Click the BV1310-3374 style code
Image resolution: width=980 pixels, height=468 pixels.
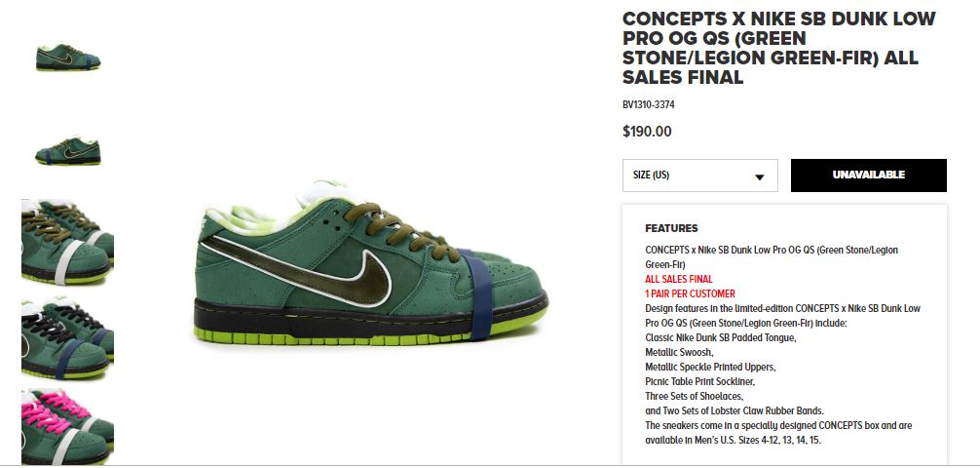click(648, 105)
